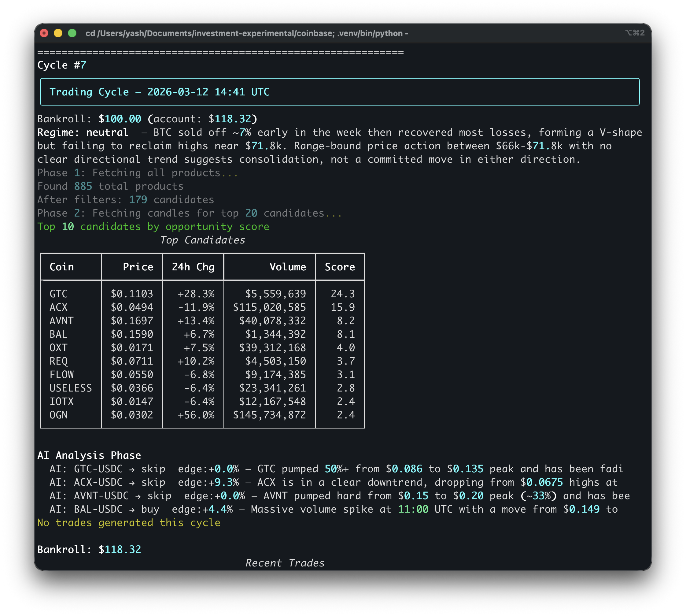Click OGN price '$0.0302'
The height and width of the screenshot is (616, 686).
[132, 415]
